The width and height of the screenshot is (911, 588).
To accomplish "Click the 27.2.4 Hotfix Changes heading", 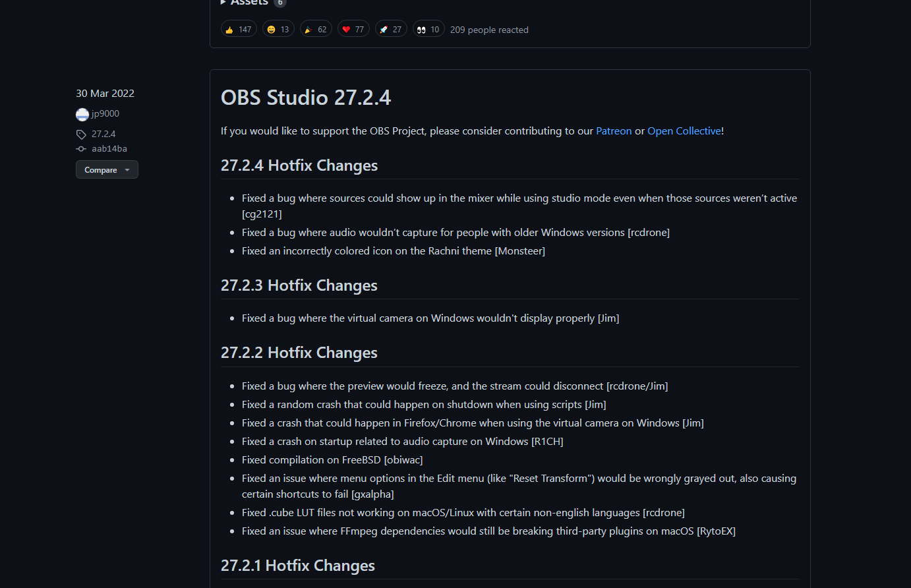I will click(x=299, y=165).
